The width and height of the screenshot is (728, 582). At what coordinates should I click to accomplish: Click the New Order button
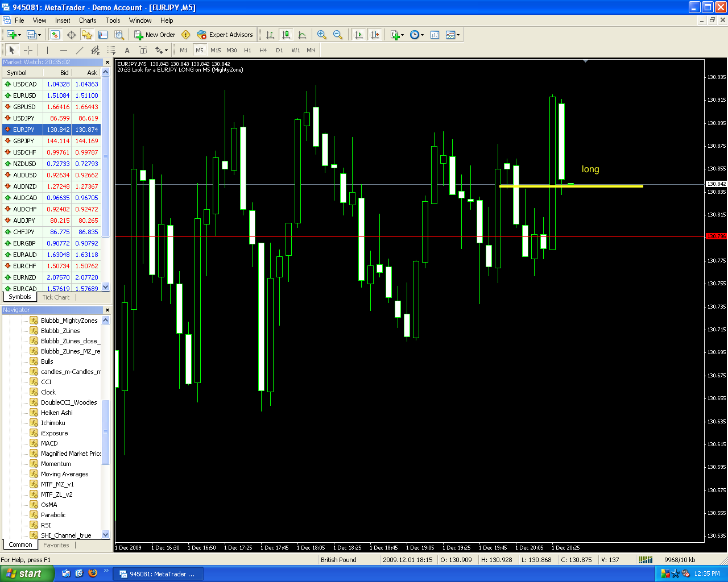click(155, 35)
